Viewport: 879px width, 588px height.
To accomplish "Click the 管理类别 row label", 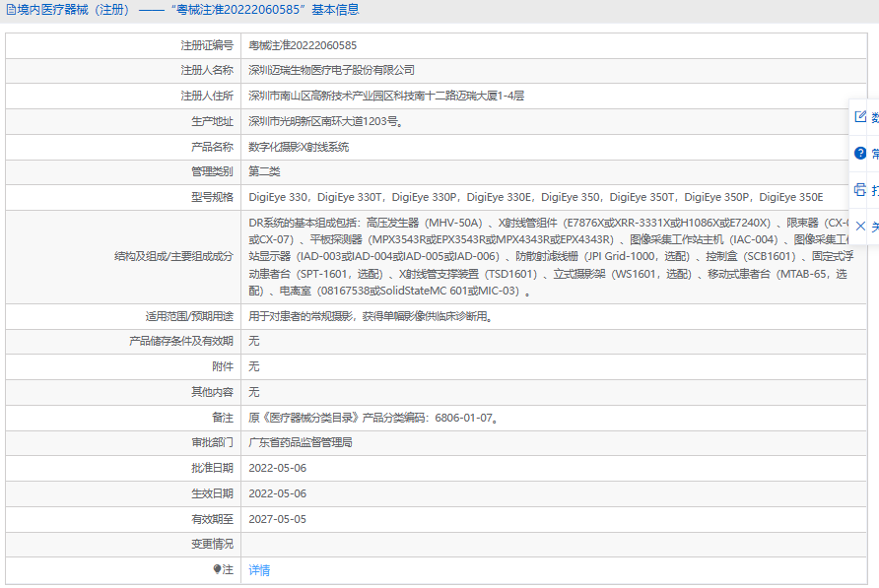I will pyautogui.click(x=212, y=171).
